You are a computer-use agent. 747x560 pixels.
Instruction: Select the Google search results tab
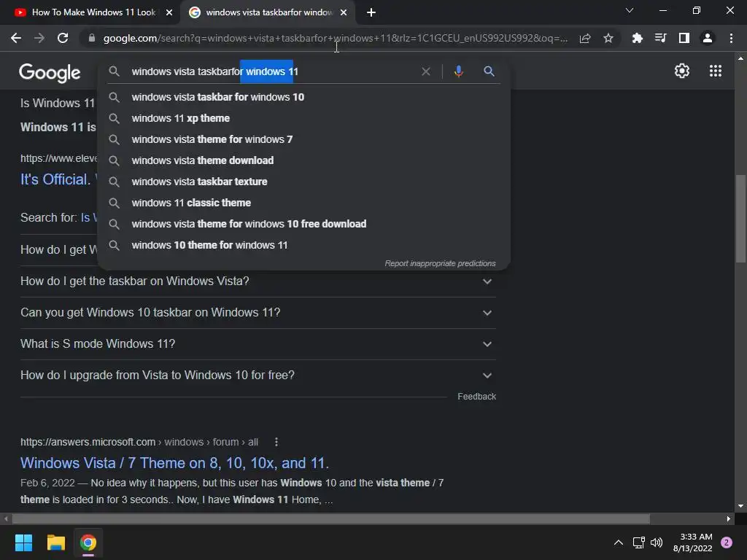point(268,12)
